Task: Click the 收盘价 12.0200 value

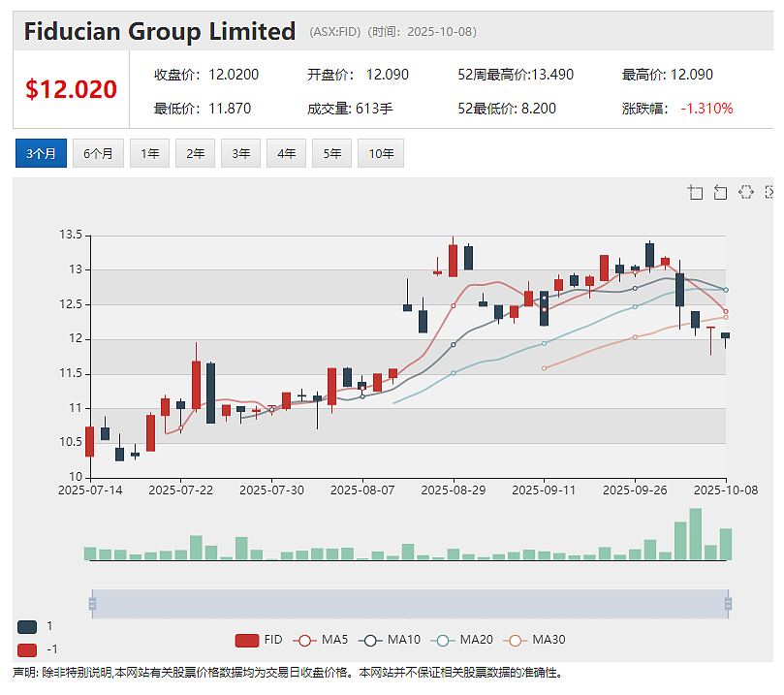Action: (x=234, y=75)
